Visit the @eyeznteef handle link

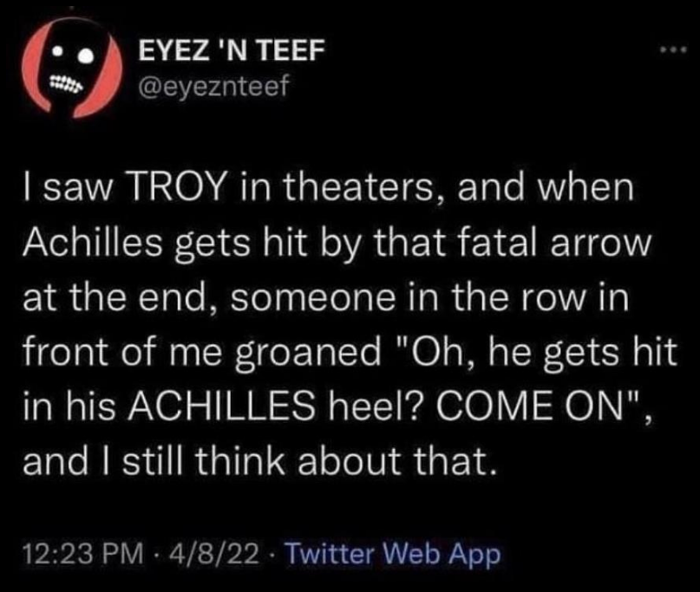[214, 85]
